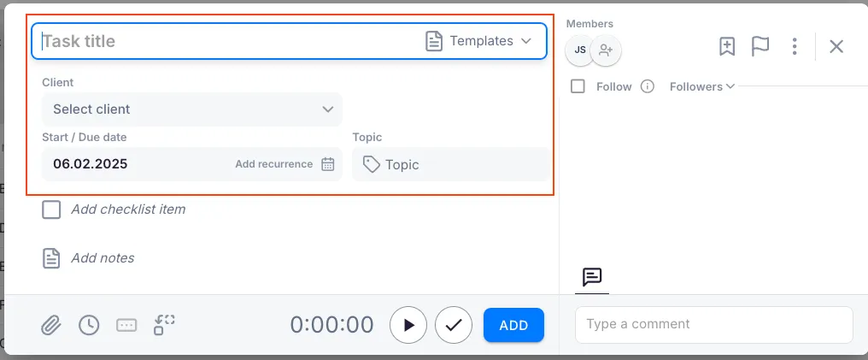Screen dimensions: 868x360
Task: Click the calendar icon in date field
Action: (x=328, y=164)
